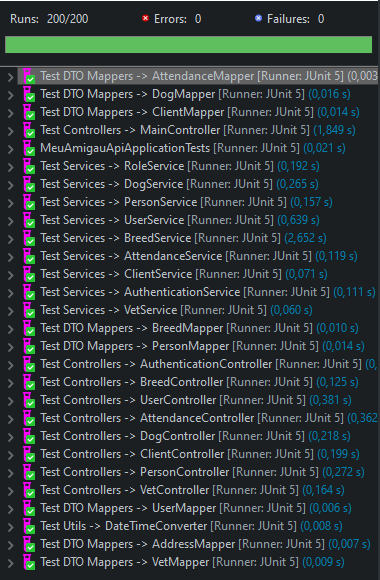This screenshot has height=580, width=380.
Task: Select Test Services -> PersonService entry
Action: tap(186, 202)
